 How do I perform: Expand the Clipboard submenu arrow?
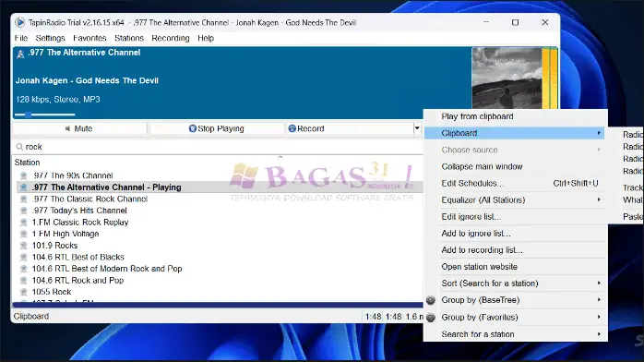(599, 133)
